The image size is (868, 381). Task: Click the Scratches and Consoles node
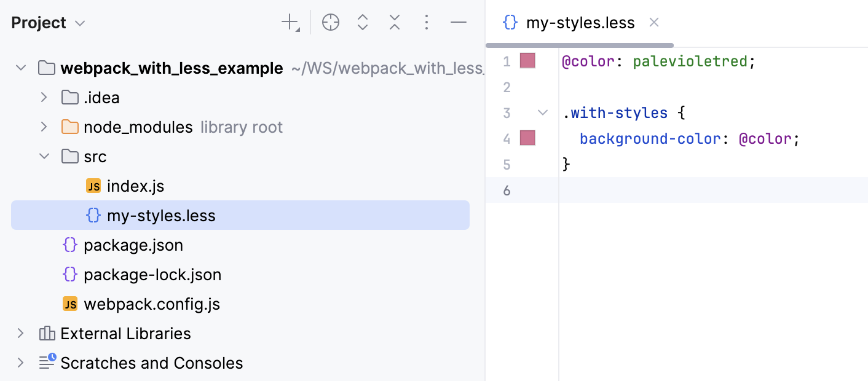tap(151, 363)
